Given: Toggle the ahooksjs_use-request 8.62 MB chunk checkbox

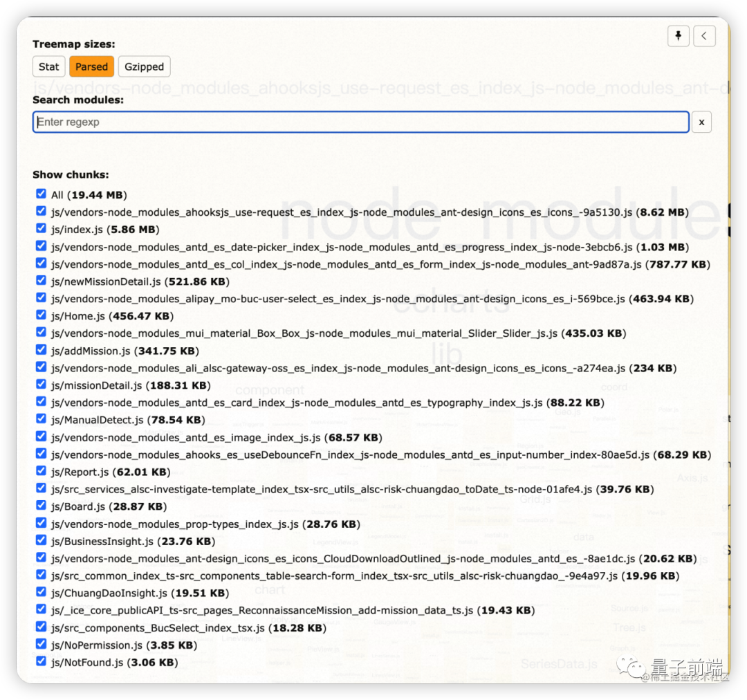Looking at the screenshot, I should pyautogui.click(x=41, y=211).
